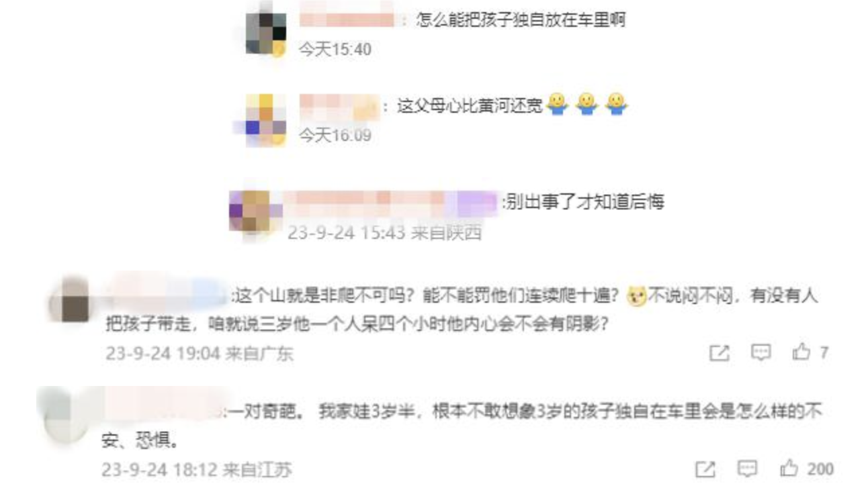Open replies on the 江苏 comment
868x490 pixels.
(x=746, y=469)
